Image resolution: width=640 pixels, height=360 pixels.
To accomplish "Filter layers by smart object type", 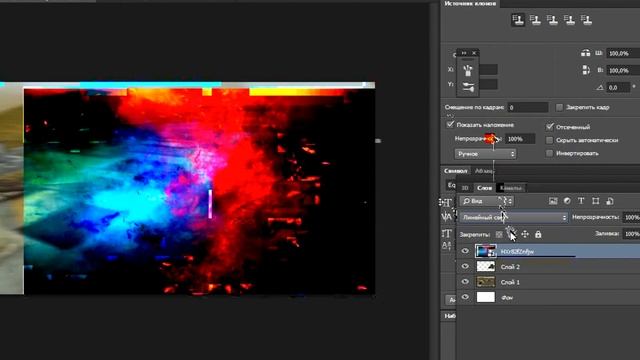I will click(x=610, y=201).
